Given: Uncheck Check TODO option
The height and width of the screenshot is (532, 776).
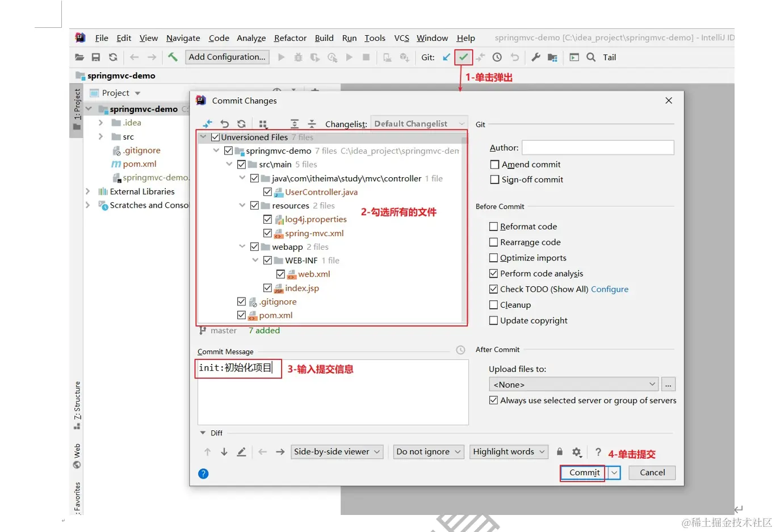Looking at the screenshot, I should (x=493, y=289).
